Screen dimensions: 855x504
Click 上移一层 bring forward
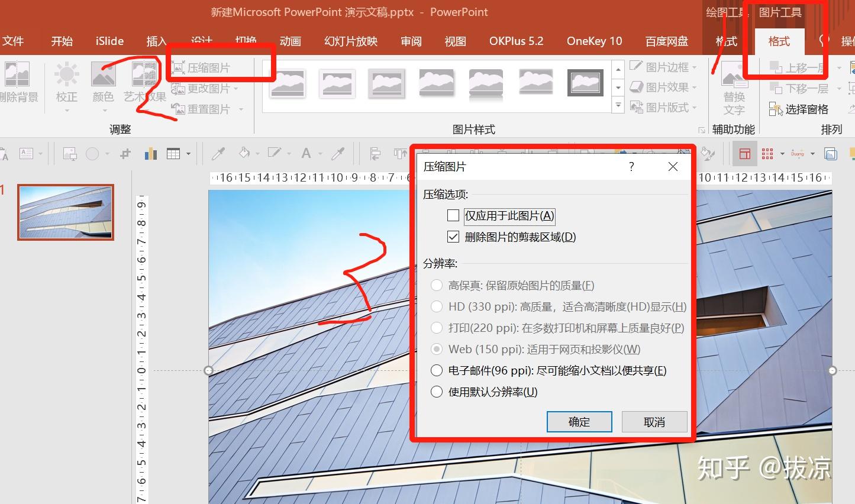pyautogui.click(x=797, y=68)
